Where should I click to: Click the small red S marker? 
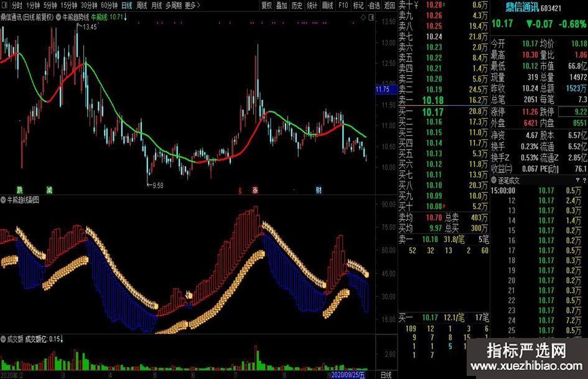[x=240, y=191]
